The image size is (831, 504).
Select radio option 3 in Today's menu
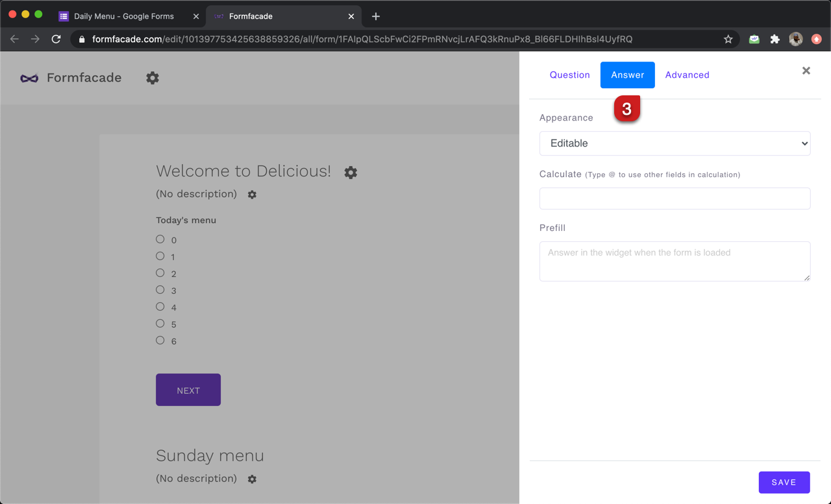(160, 290)
